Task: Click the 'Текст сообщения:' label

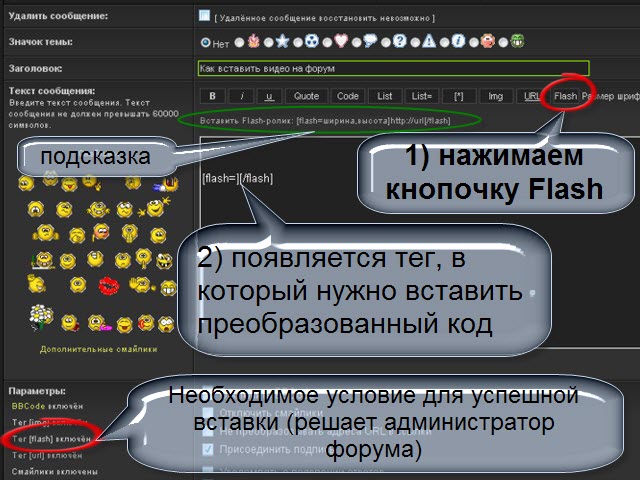Action: coord(52,91)
